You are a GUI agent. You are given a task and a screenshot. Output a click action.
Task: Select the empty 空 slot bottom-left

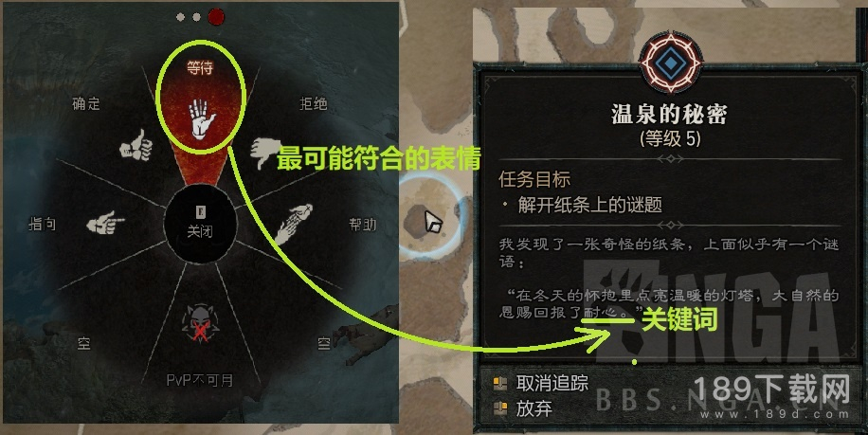point(83,344)
